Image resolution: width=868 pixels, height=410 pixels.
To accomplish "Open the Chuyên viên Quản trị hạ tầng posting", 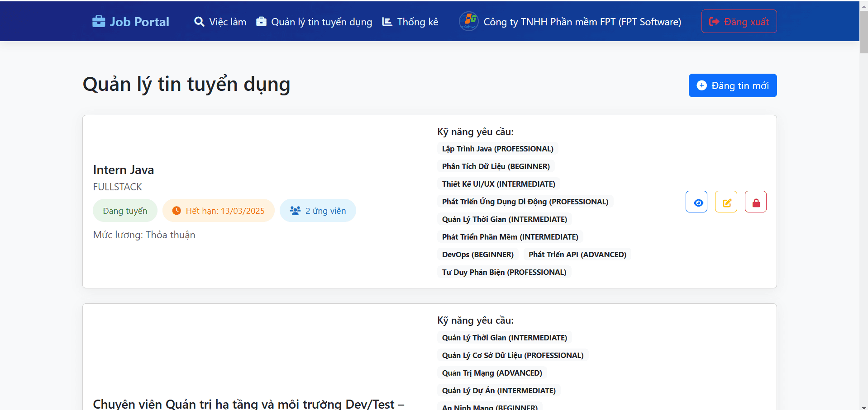I will tap(249, 404).
